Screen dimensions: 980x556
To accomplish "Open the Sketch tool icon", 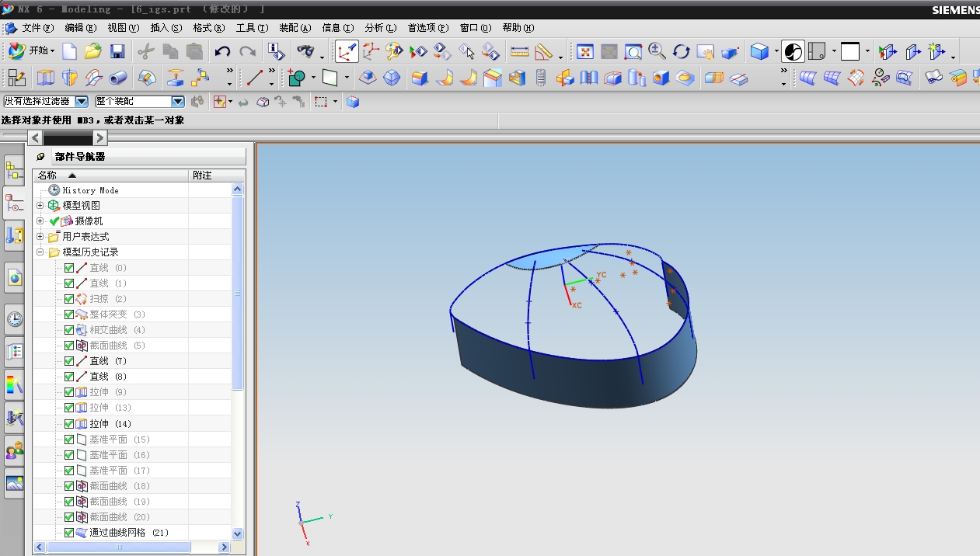I will pyautogui.click(x=16, y=78).
